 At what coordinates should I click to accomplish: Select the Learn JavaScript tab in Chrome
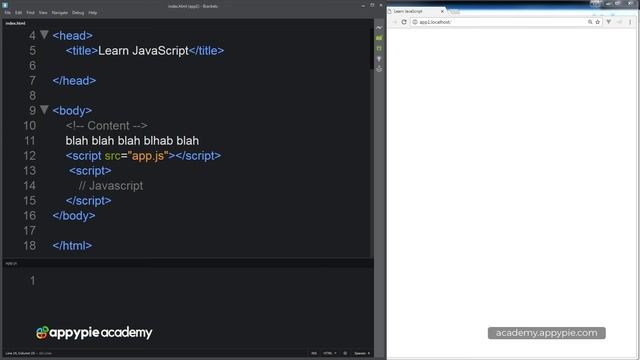click(416, 11)
